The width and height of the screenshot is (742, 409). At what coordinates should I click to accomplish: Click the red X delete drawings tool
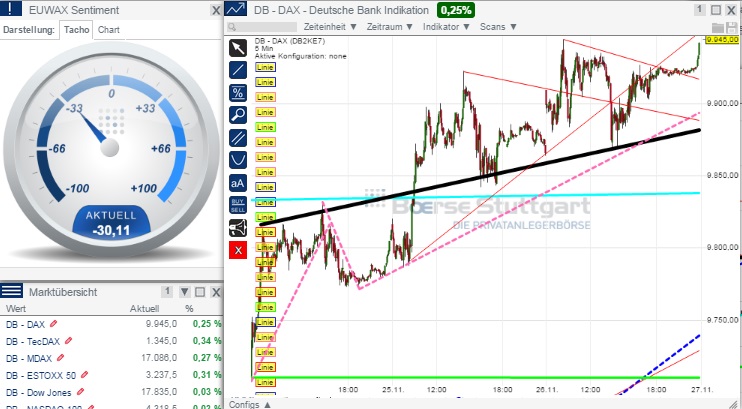(x=238, y=250)
